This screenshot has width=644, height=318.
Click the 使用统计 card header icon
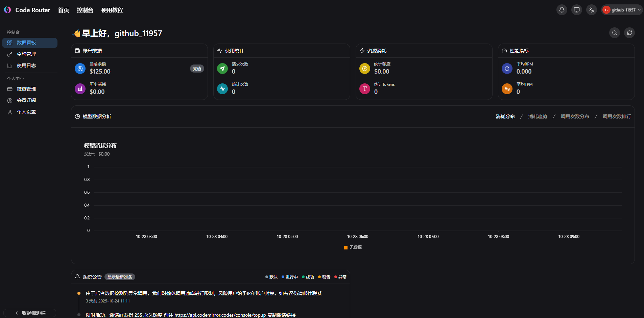220,51
